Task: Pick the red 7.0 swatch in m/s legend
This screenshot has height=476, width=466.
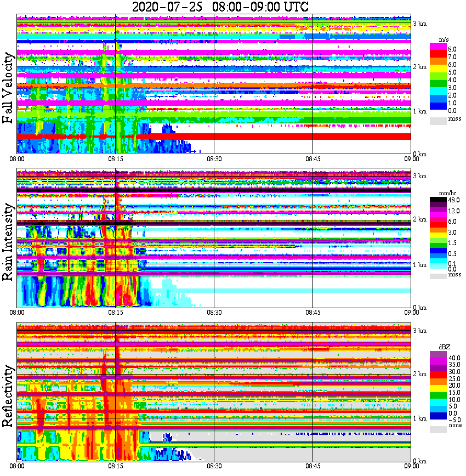Action: pyautogui.click(x=438, y=54)
